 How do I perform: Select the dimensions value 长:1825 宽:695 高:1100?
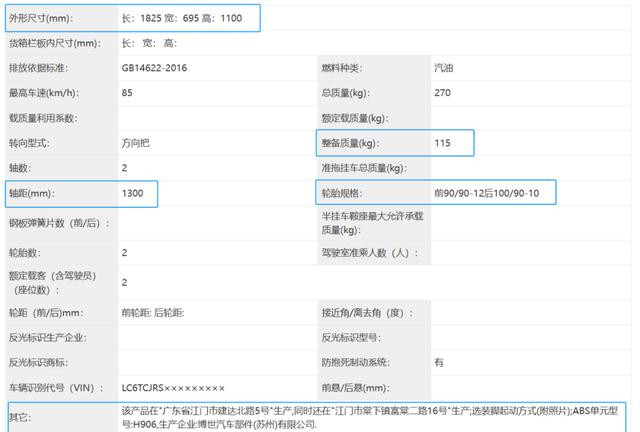(182, 18)
